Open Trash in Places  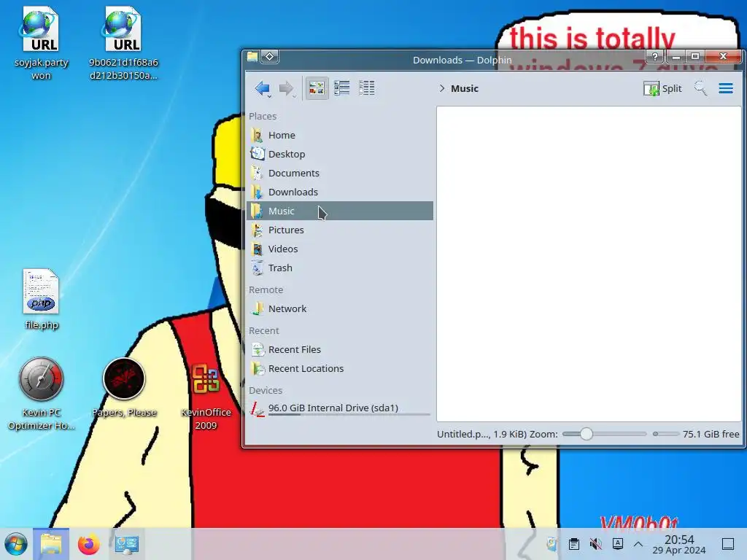click(x=340, y=268)
